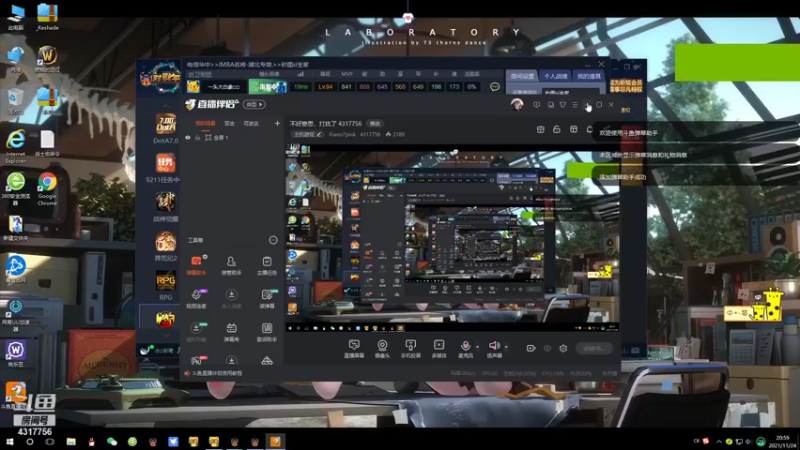800x450 pixels.
Task: Show hidden system tray icons
Action: pos(719,442)
